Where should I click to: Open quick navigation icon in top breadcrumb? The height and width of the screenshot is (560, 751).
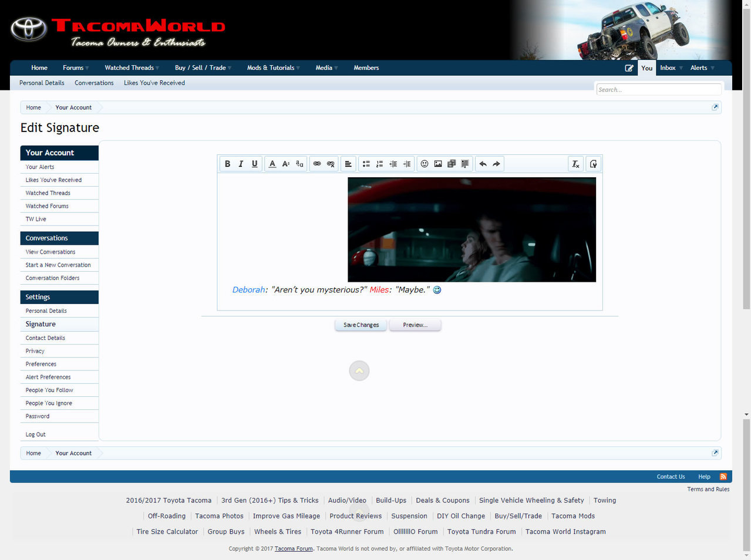pyautogui.click(x=715, y=107)
